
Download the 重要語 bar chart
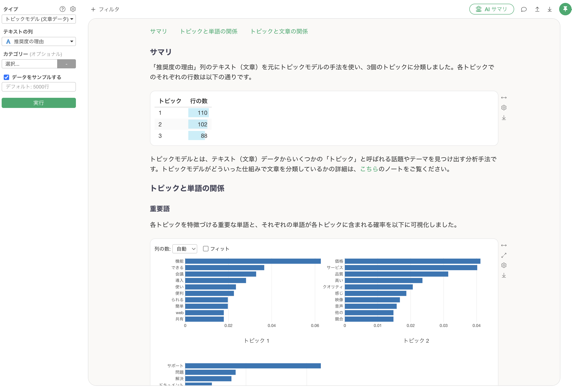[504, 275]
